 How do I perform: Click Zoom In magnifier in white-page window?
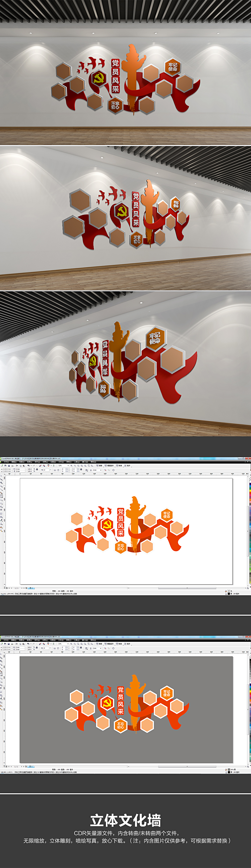pyautogui.click(x=71, y=465)
